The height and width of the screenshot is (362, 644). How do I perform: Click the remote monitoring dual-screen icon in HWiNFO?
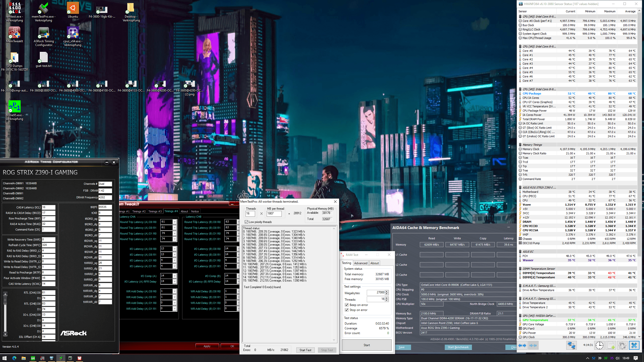[572, 345]
